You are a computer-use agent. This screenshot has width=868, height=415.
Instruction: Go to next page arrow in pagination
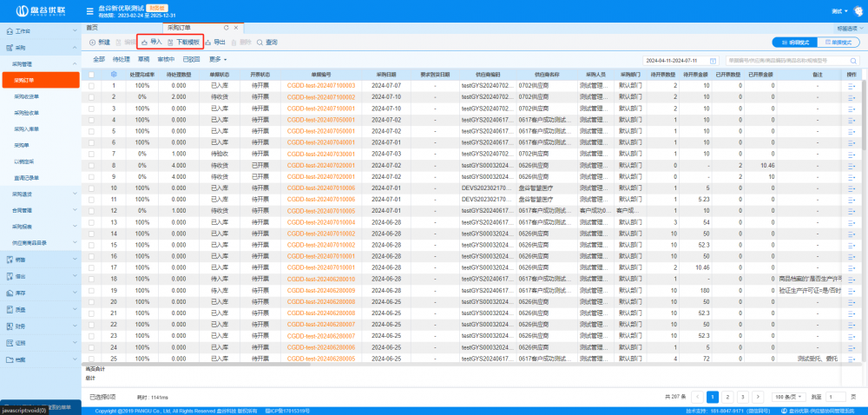pos(758,396)
